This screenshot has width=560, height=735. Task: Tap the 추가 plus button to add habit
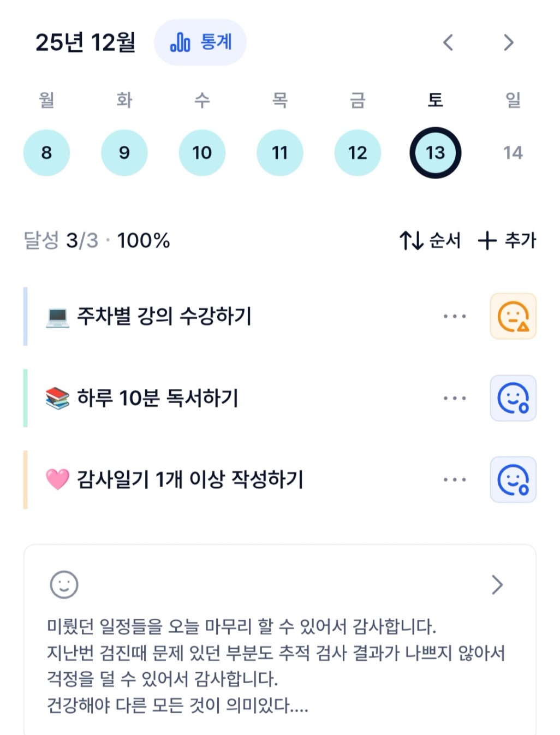click(x=507, y=240)
